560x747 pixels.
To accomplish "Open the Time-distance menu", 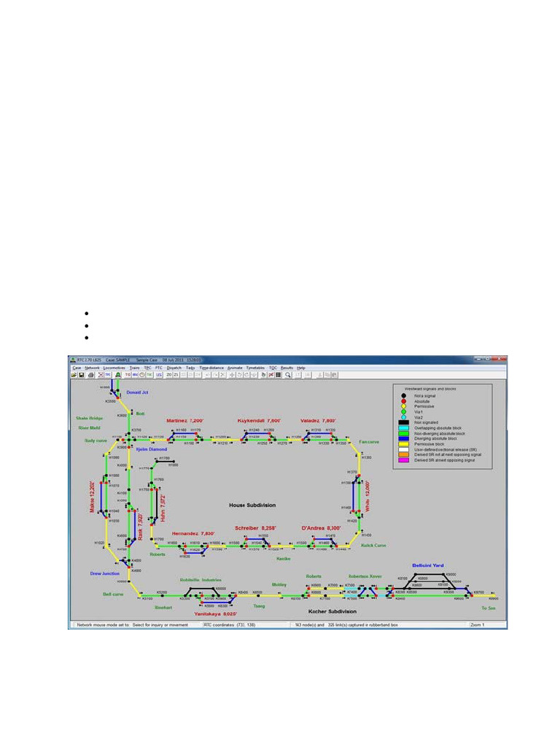I will (211, 368).
